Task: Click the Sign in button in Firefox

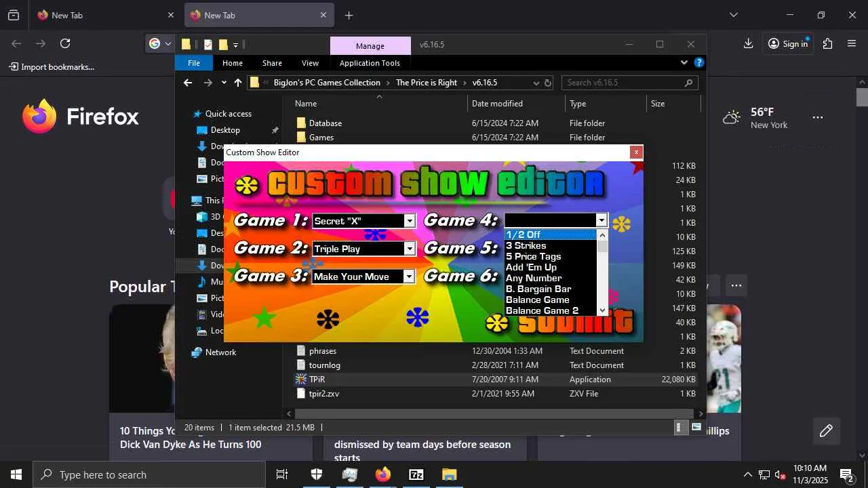Action: coord(788,43)
